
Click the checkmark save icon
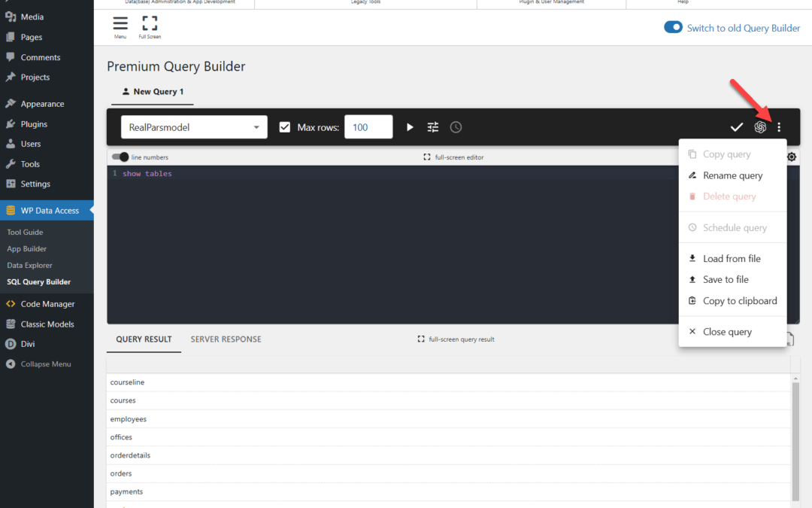pyautogui.click(x=736, y=127)
